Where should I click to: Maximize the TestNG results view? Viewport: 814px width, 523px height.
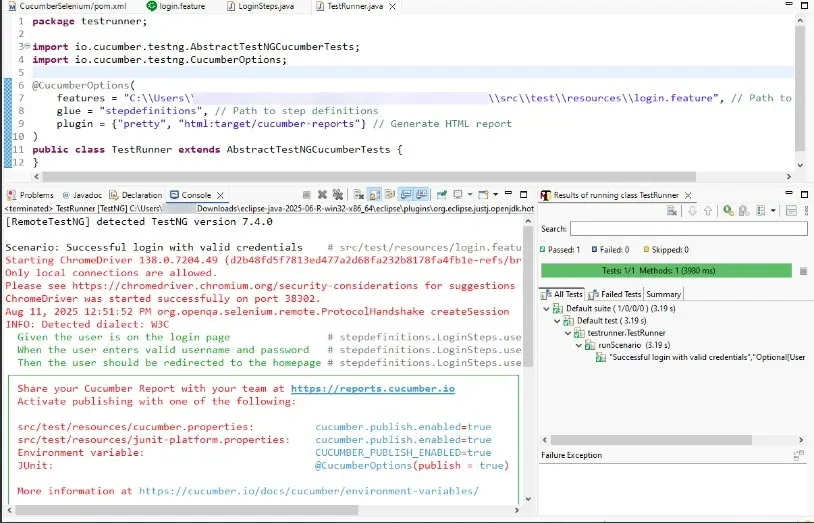pos(805,194)
